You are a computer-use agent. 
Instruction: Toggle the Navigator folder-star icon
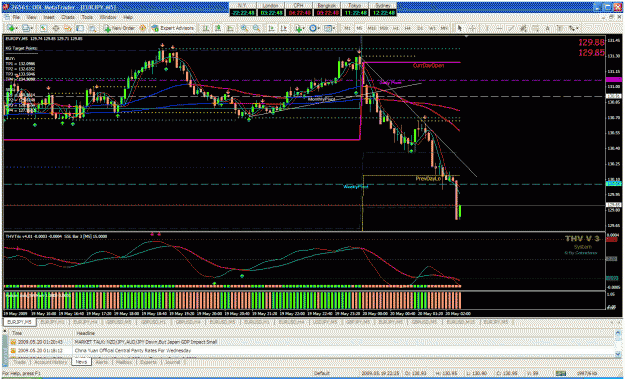[x=68, y=28]
